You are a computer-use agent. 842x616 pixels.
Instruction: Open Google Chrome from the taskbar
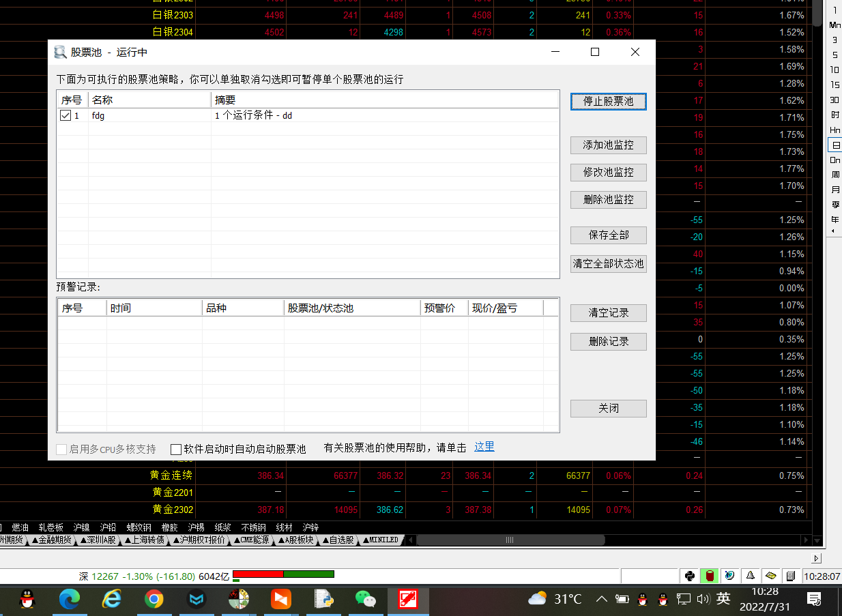(x=154, y=600)
